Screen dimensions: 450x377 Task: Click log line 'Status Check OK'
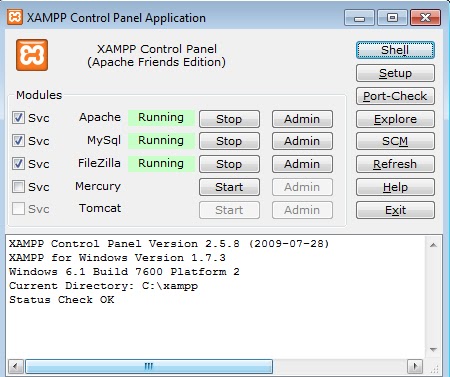62,300
